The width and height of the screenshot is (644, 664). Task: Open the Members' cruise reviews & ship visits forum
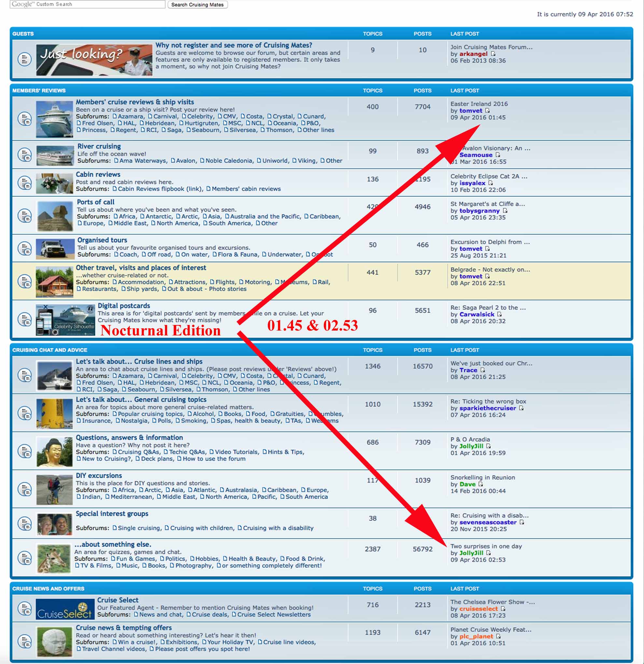click(x=135, y=102)
